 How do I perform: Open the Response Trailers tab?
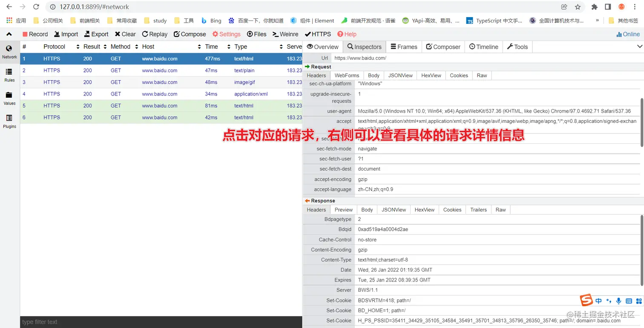pos(478,210)
